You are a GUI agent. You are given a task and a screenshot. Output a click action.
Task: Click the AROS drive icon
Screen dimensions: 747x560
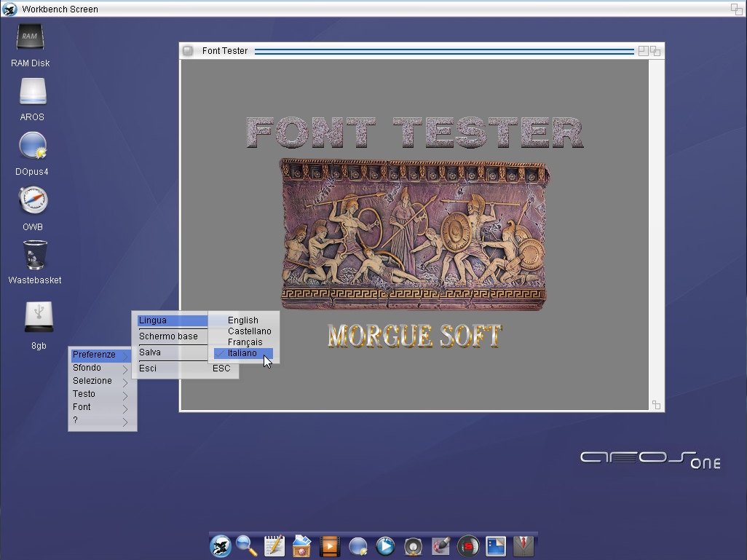[32, 92]
